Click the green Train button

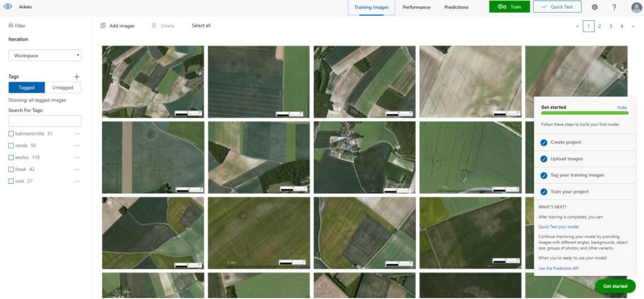click(509, 7)
